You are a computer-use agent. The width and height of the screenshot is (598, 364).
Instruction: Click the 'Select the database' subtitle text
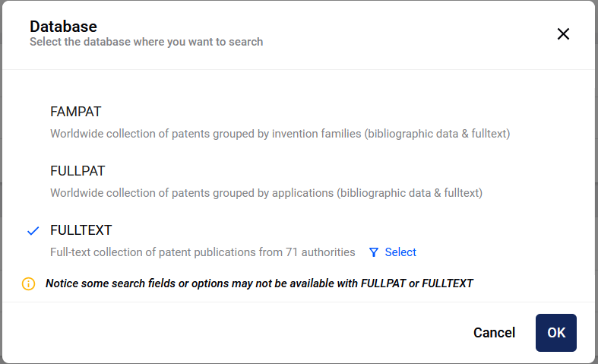pos(147,42)
